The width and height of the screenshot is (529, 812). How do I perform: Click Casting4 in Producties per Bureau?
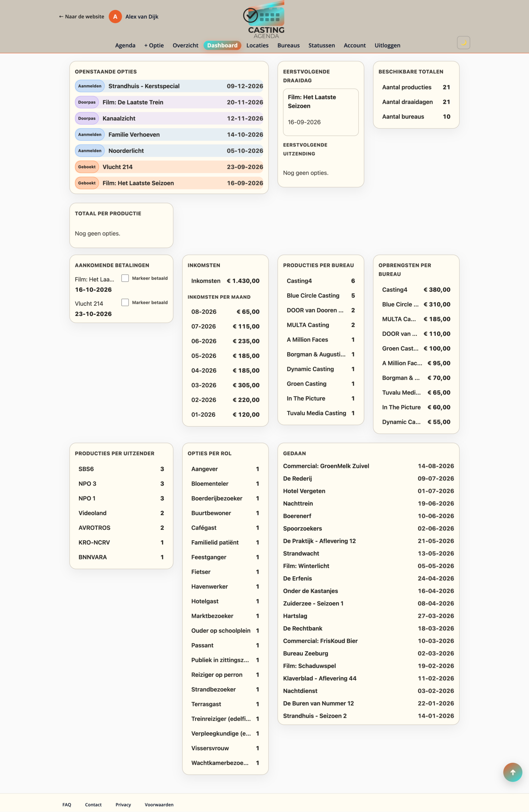(x=321, y=281)
